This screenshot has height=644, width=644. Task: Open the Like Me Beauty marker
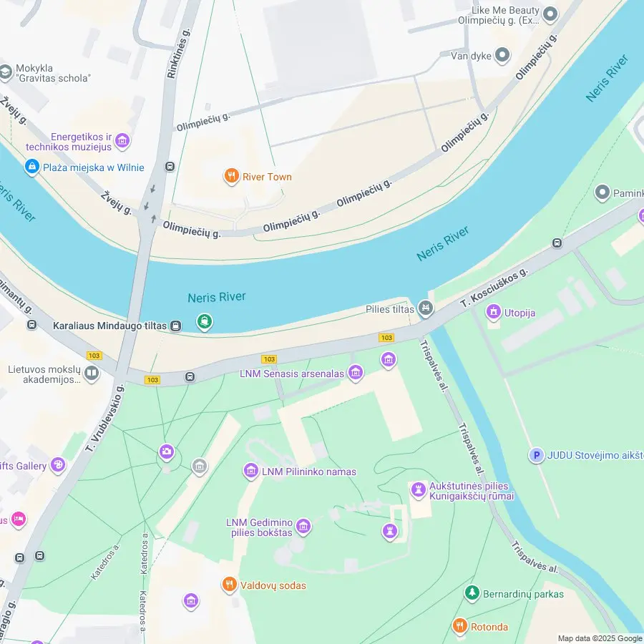click(550, 14)
